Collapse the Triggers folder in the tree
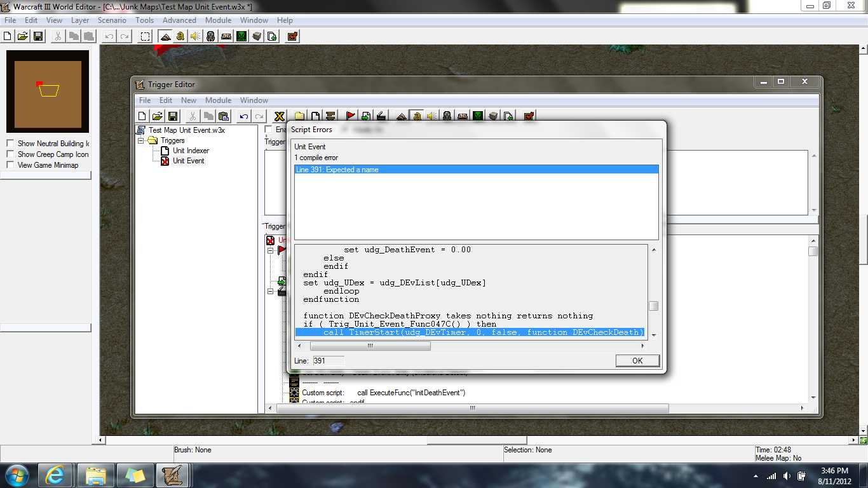The width and height of the screenshot is (868, 488). click(141, 140)
